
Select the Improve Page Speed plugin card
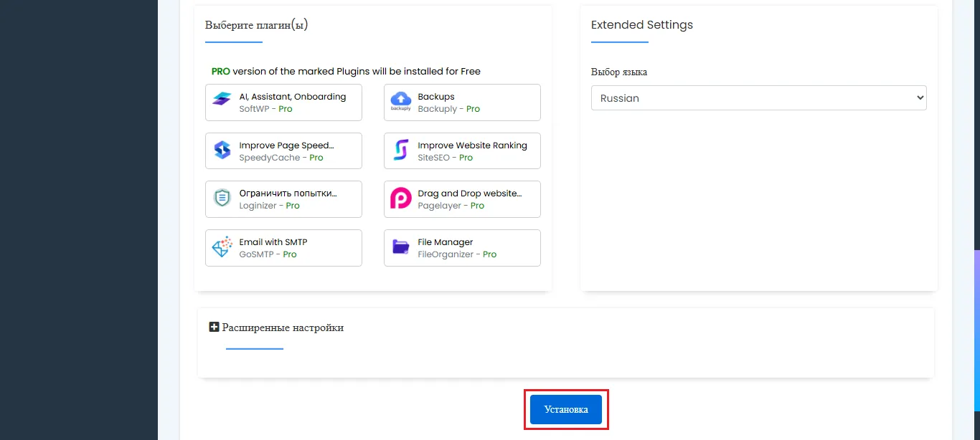[x=283, y=150]
